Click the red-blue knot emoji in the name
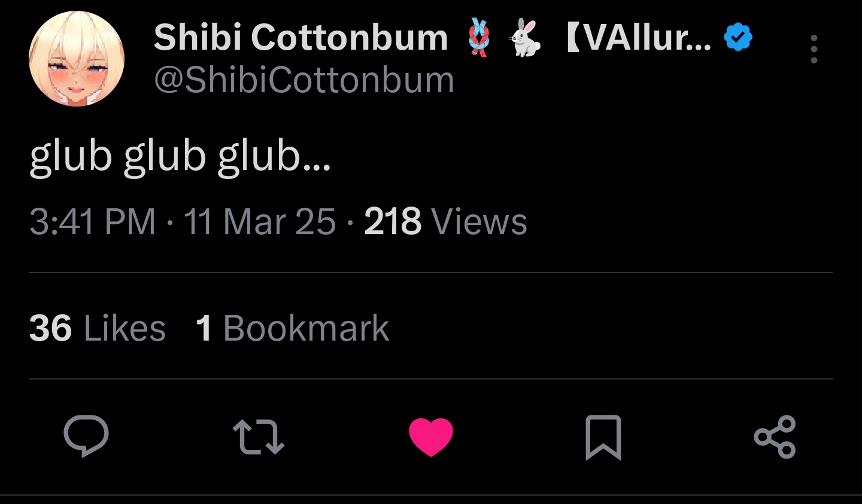Viewport: 862px width, 504px height. [478, 37]
